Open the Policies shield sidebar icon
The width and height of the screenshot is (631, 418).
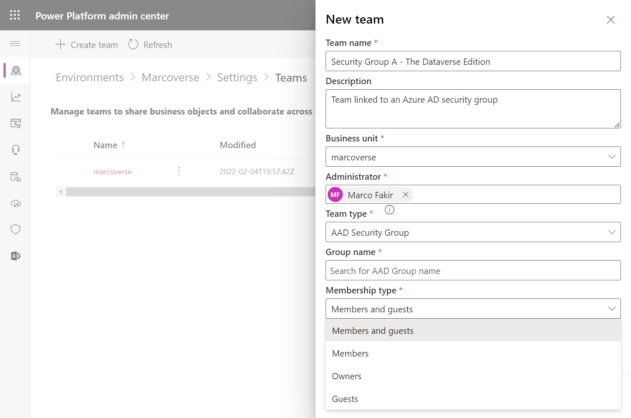[x=16, y=229]
